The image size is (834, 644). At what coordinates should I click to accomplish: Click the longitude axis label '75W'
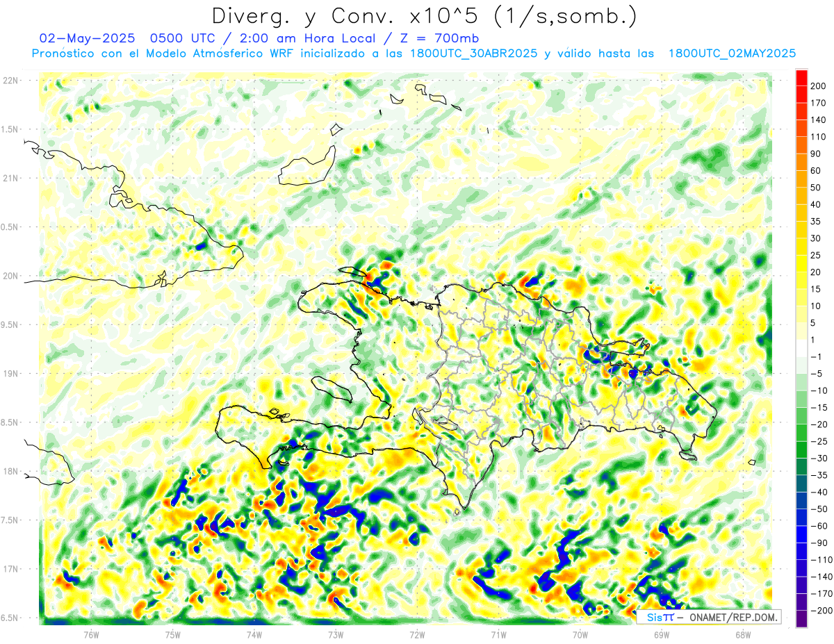pos(172,634)
